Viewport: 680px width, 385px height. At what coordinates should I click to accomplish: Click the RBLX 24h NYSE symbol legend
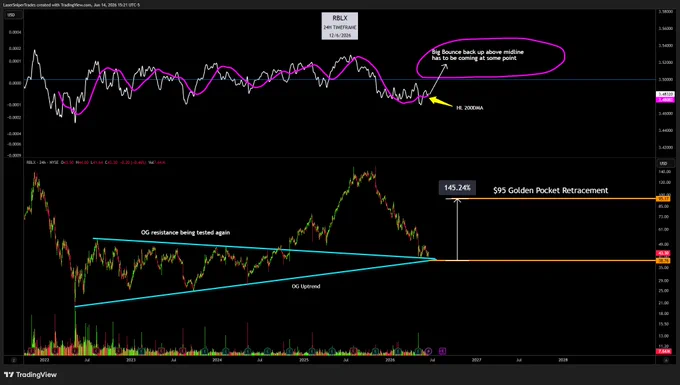pyautogui.click(x=42, y=163)
